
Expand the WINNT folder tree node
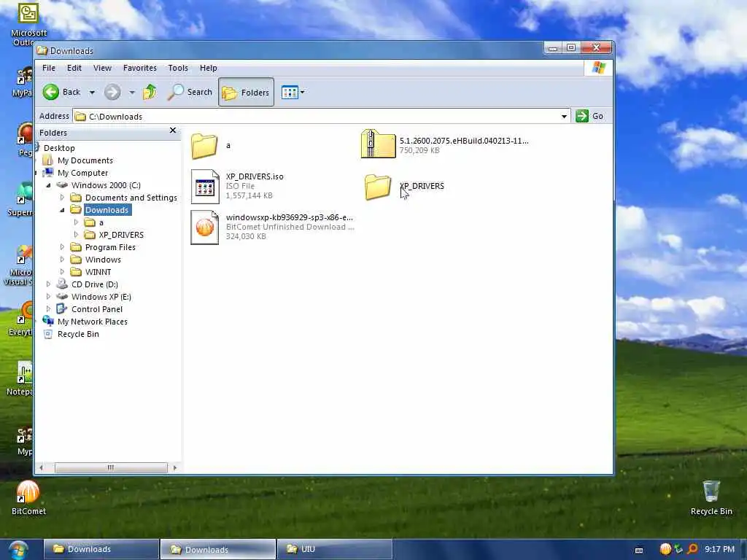[x=62, y=271]
